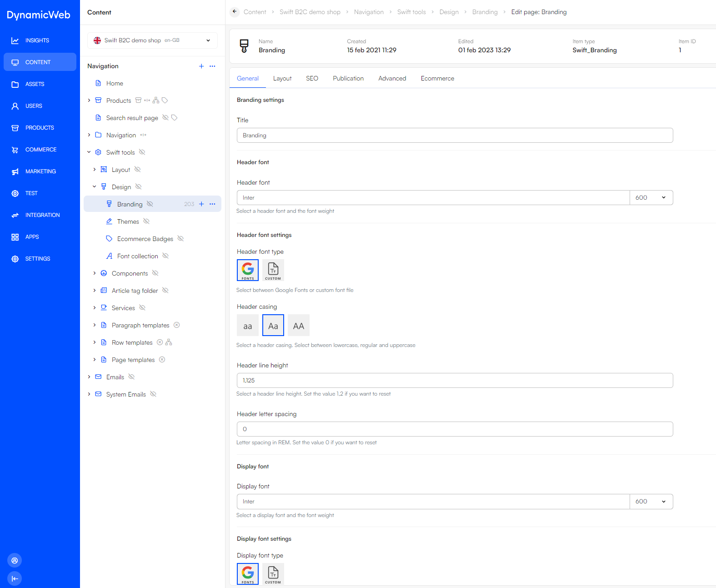Go to Content breadcrumb link

click(255, 12)
